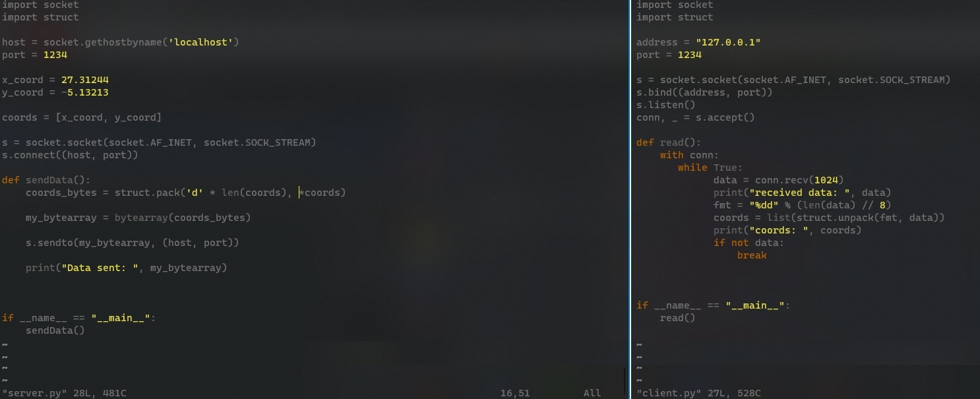Click the 'localhost' string in server.py
980x399 pixels.
click(201, 42)
